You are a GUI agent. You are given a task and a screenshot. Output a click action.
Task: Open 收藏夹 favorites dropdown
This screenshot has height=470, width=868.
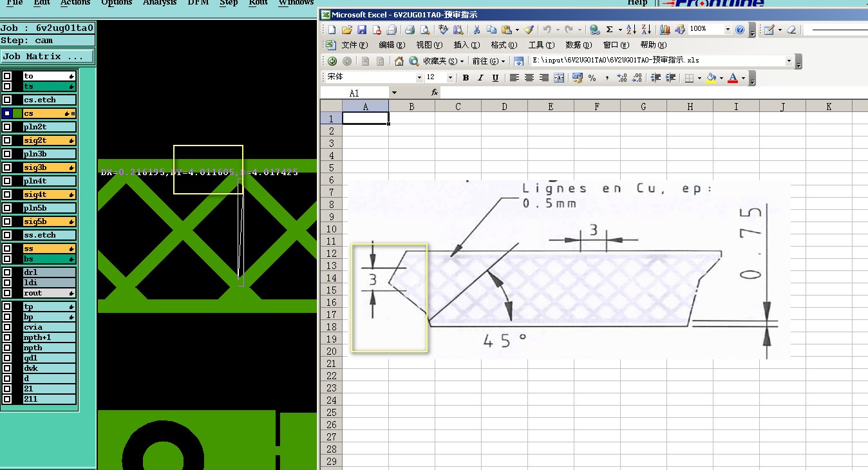444,61
